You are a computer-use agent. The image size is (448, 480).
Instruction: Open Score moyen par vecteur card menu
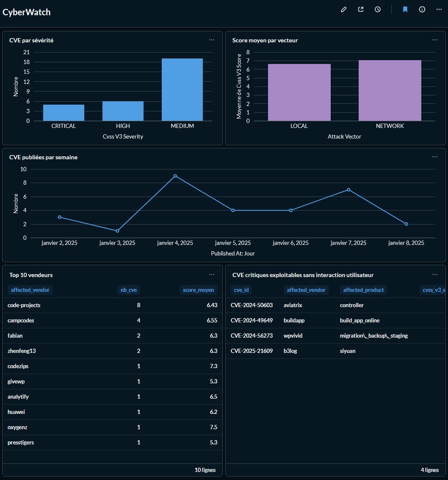click(x=435, y=40)
